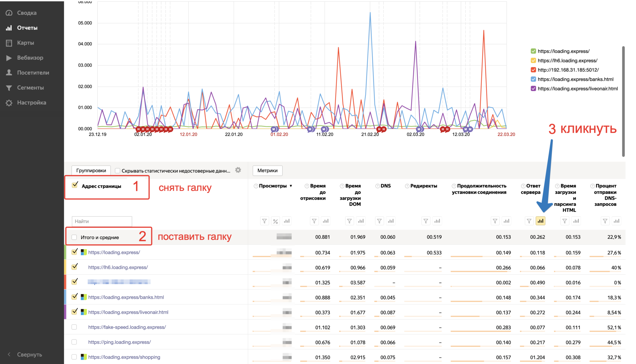Viewport: 636px width, 364px height.
Task: Open link https://lh6.loading.express/ in table
Action: [118, 267]
